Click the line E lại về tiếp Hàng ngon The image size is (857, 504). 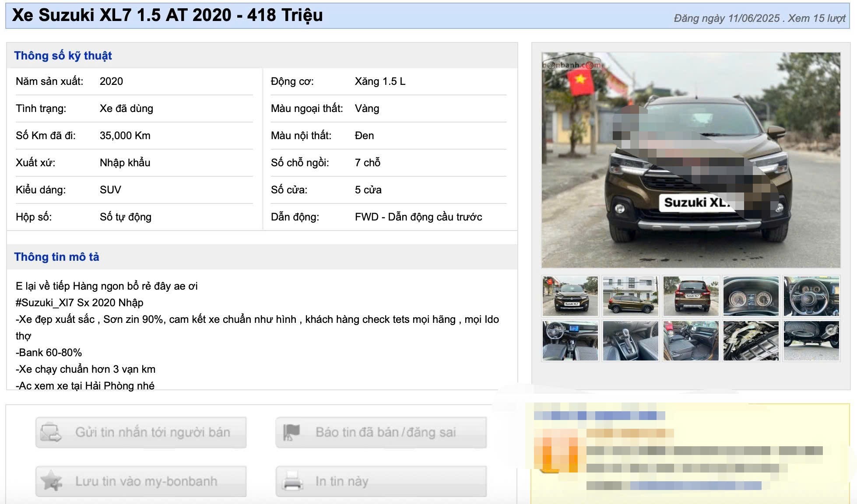107,286
